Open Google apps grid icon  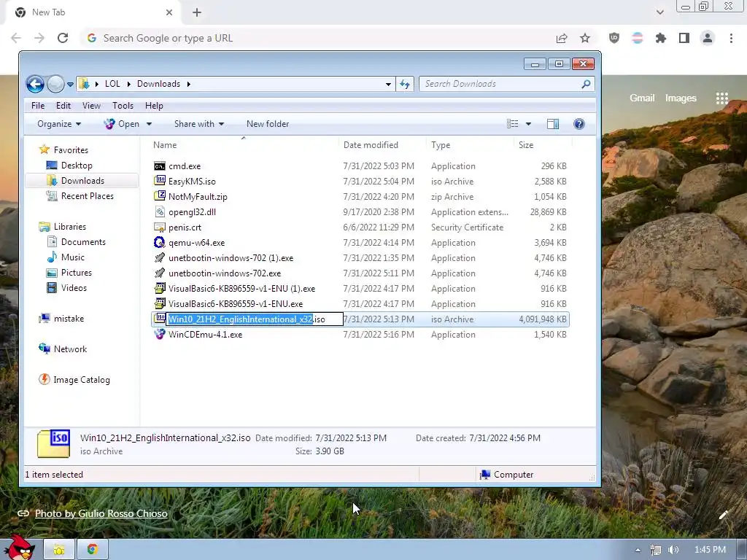[721, 98]
